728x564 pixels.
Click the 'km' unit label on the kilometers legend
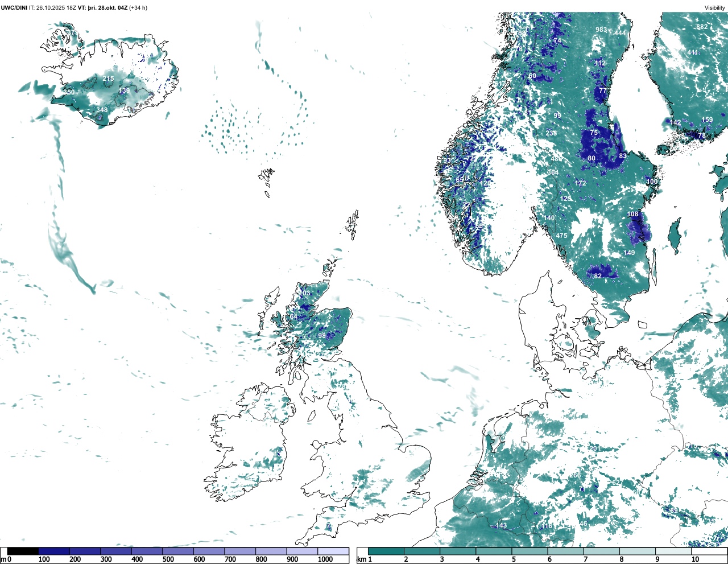[361, 559]
